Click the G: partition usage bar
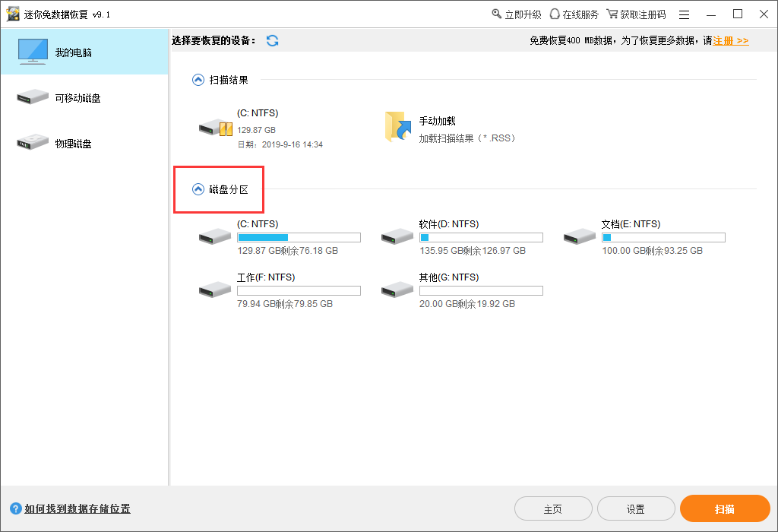 (481, 291)
